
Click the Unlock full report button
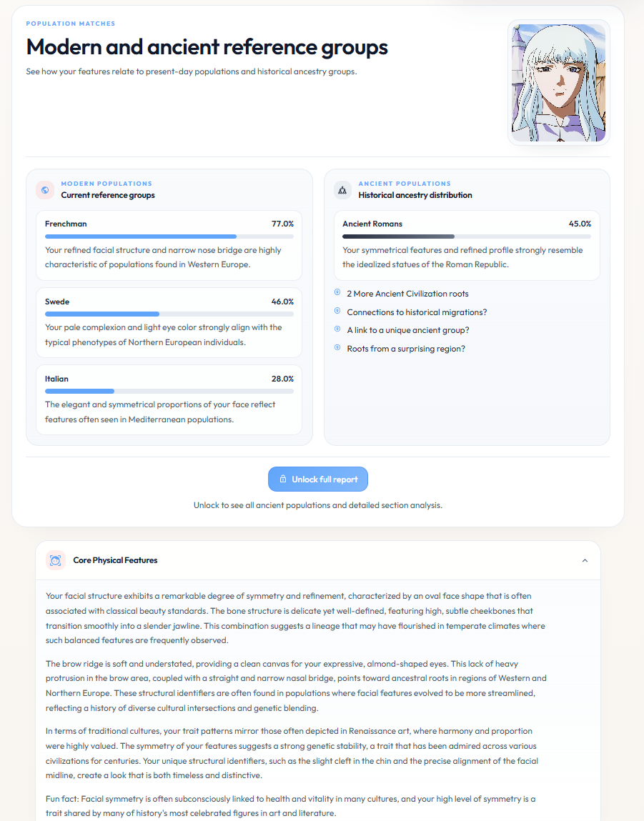click(318, 479)
